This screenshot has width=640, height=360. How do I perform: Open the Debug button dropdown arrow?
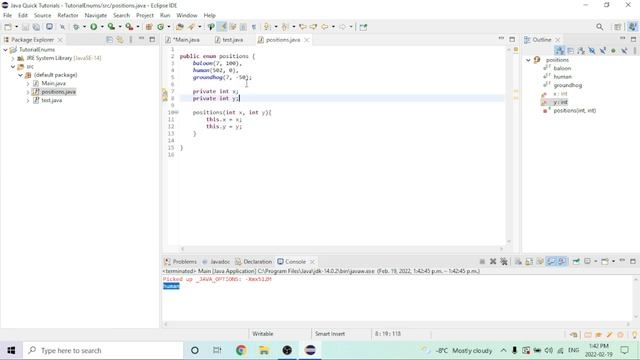click(84, 27)
